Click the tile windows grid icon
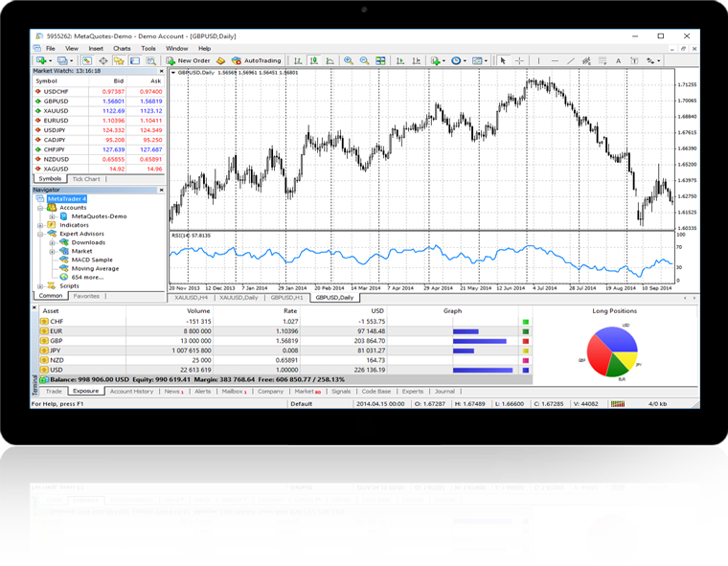Screen dimensions: 728x566 (x=379, y=60)
